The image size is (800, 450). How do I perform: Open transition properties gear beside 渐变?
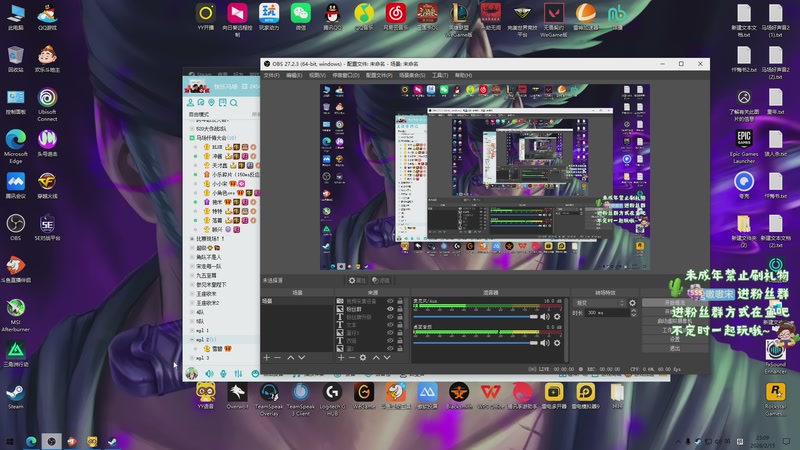coord(633,303)
